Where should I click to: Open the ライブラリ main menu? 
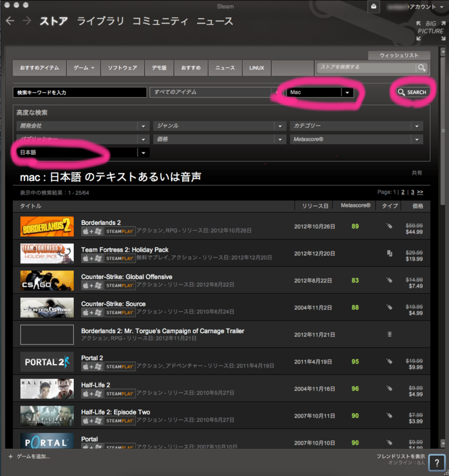click(101, 21)
